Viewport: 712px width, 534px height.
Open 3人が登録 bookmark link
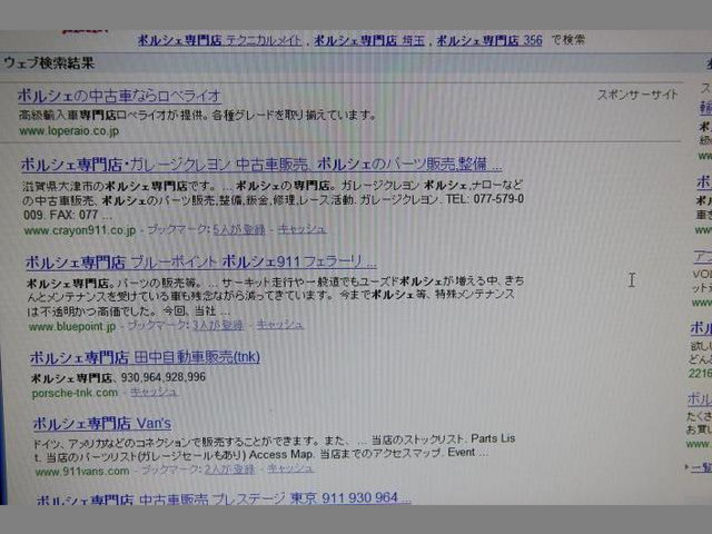218,326
